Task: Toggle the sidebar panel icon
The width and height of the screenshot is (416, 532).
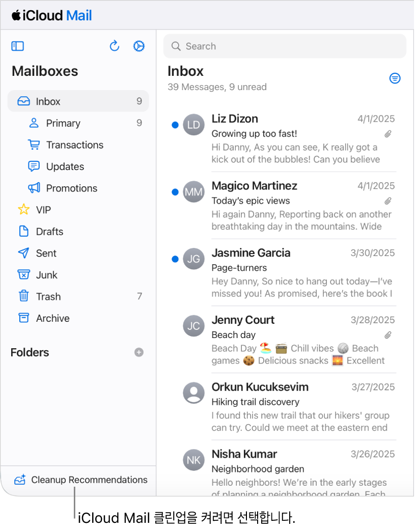Action: pos(18,46)
